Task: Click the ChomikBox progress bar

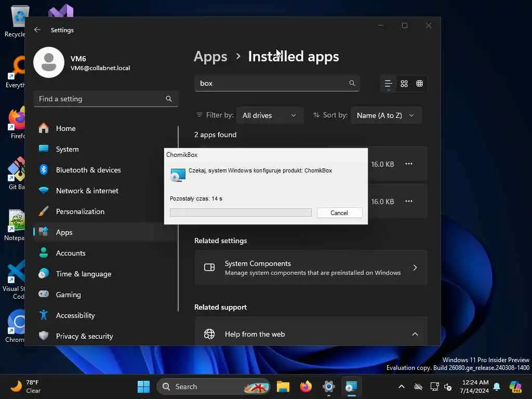Action: pos(241,212)
